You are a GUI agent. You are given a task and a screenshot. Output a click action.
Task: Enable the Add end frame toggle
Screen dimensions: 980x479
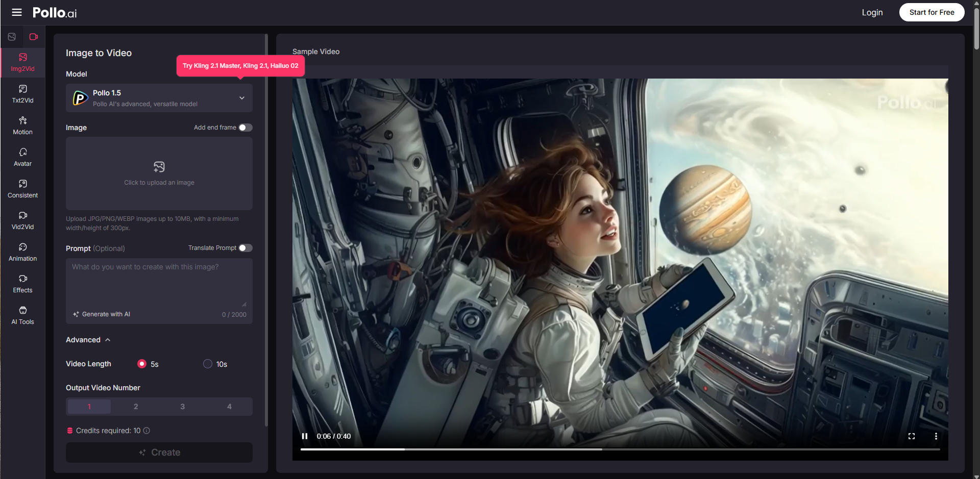click(246, 128)
